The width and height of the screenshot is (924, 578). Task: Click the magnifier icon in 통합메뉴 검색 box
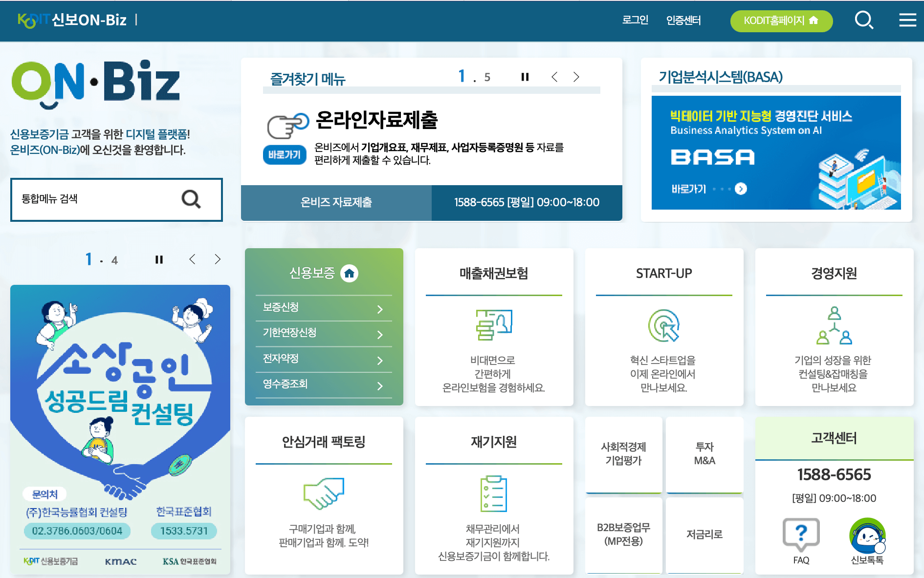(191, 199)
